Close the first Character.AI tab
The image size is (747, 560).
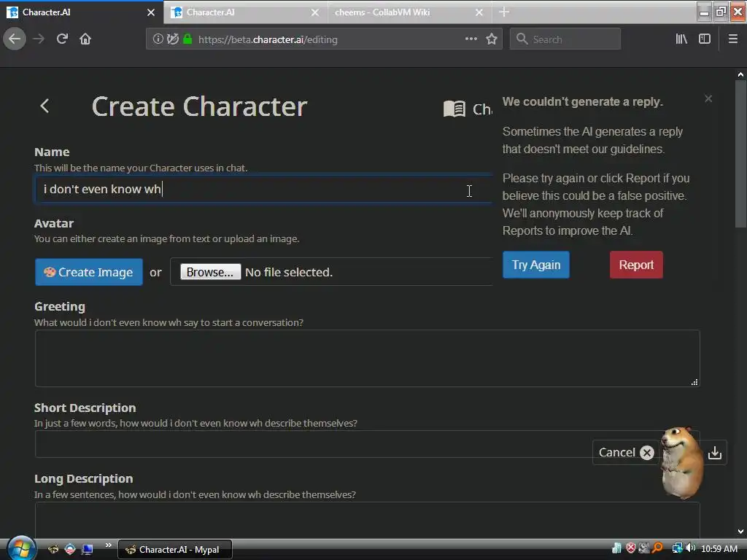point(151,12)
